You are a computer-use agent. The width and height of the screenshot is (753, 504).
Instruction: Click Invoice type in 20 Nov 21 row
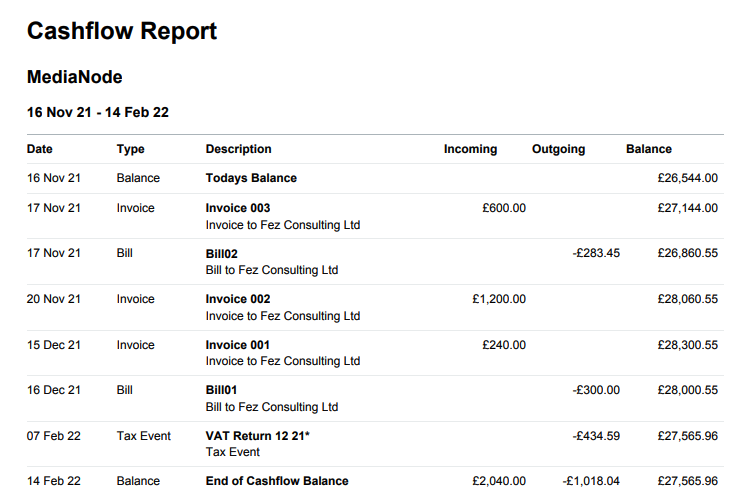coord(135,299)
